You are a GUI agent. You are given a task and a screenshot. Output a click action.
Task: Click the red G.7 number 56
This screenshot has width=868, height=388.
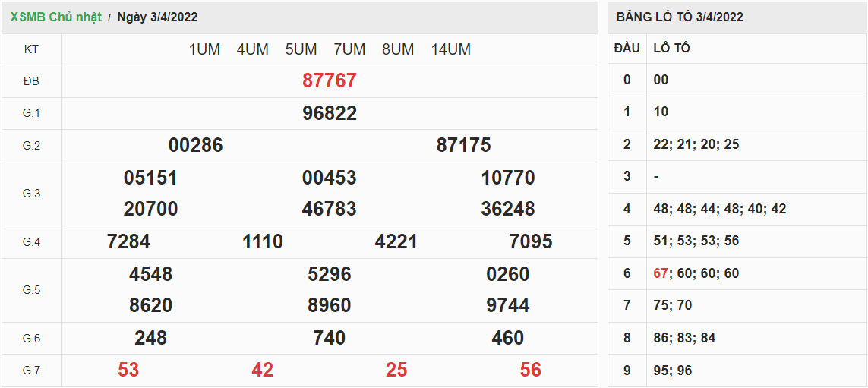coord(531,370)
